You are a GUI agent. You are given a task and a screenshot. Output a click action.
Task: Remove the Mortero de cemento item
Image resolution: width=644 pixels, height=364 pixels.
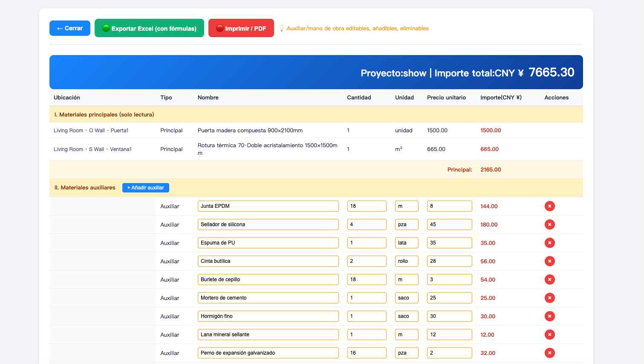click(549, 298)
